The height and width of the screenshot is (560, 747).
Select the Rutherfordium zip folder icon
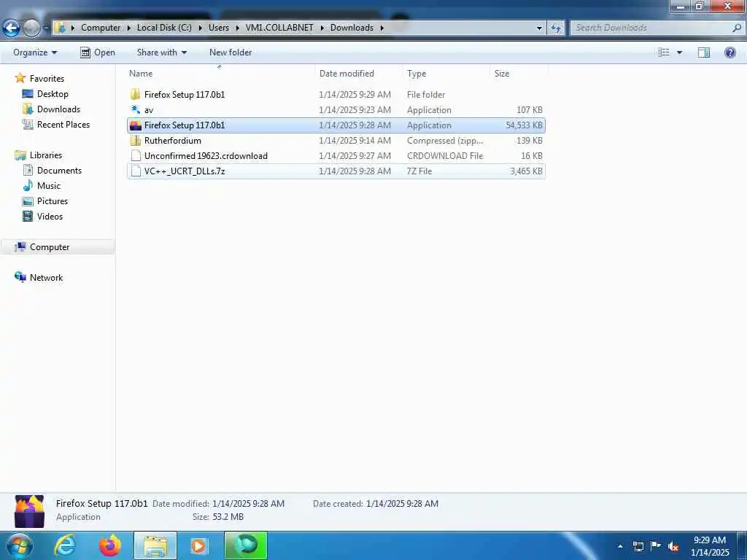point(135,141)
